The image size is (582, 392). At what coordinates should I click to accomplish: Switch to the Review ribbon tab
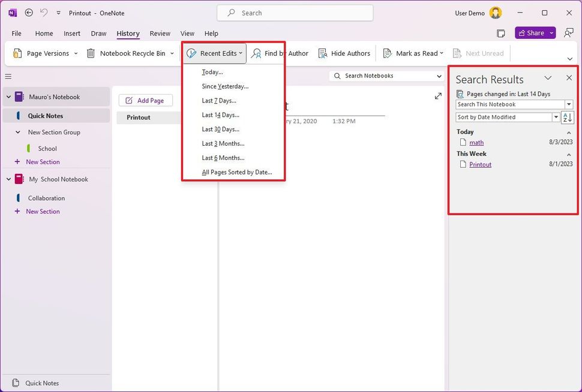pyautogui.click(x=160, y=34)
